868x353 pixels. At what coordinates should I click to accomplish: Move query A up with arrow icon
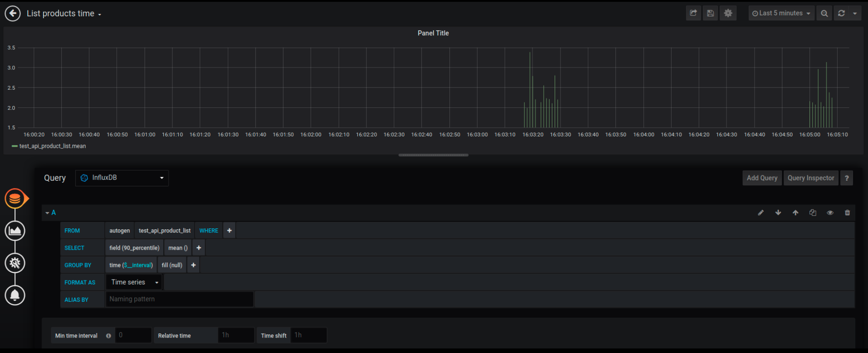pyautogui.click(x=795, y=213)
